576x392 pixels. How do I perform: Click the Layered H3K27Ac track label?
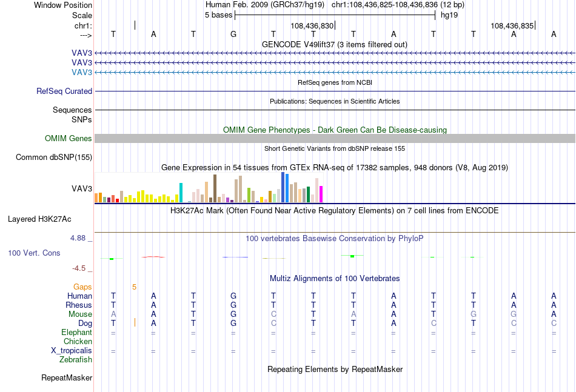click(x=39, y=219)
